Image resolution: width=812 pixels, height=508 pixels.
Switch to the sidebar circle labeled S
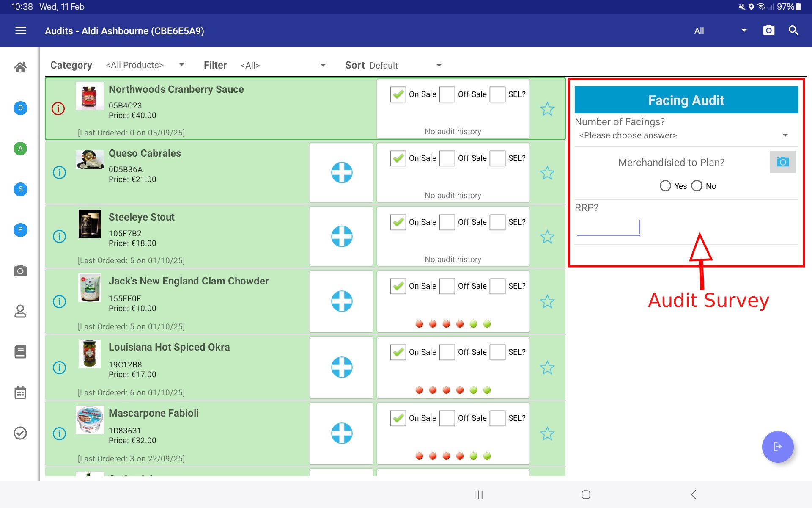(x=20, y=189)
